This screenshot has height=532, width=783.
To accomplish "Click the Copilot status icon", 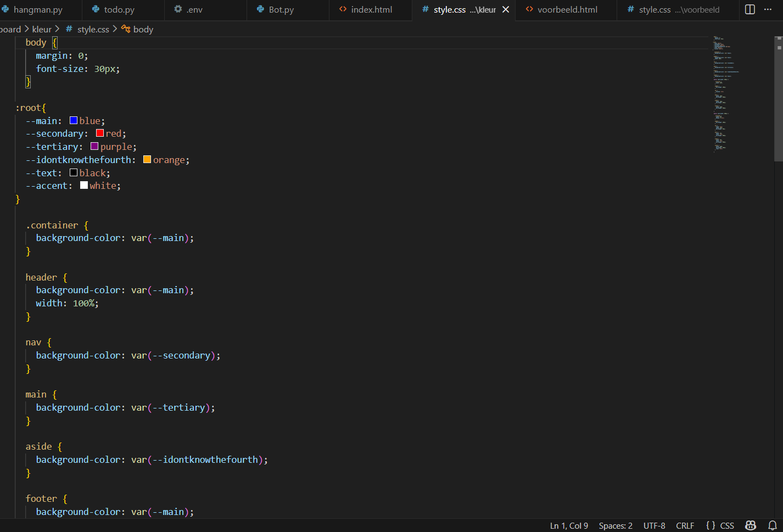I will tap(751, 525).
